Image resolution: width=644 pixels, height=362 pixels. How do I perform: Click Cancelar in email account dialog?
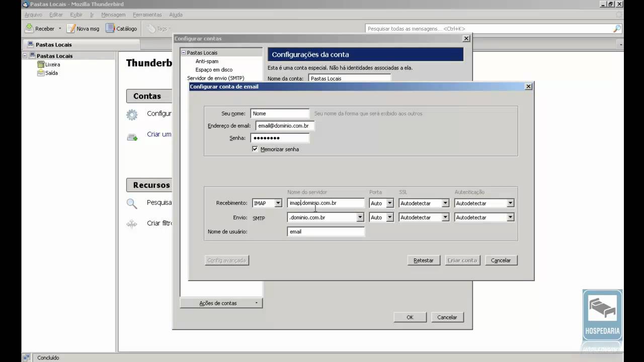(501, 260)
